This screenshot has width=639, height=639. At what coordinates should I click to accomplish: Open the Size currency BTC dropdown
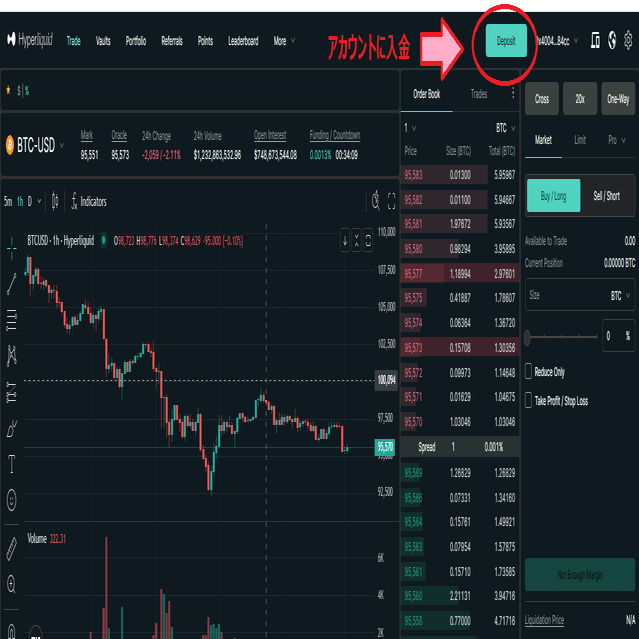click(x=620, y=295)
